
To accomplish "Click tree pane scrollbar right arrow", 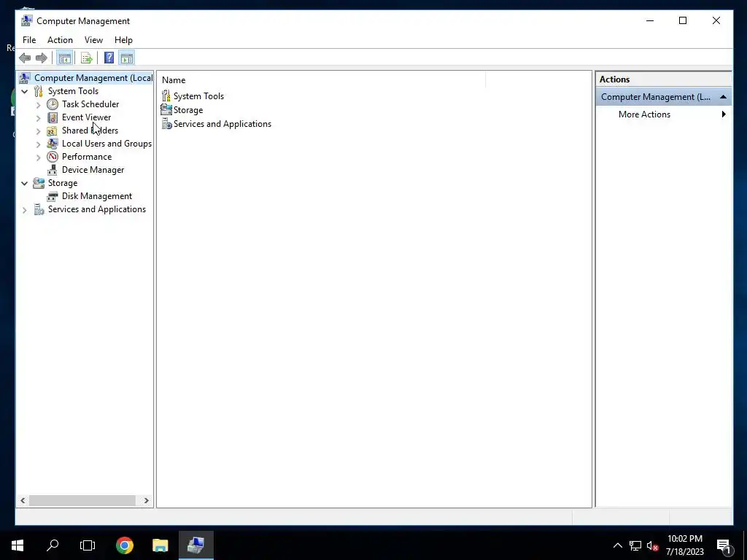I will pos(146,500).
